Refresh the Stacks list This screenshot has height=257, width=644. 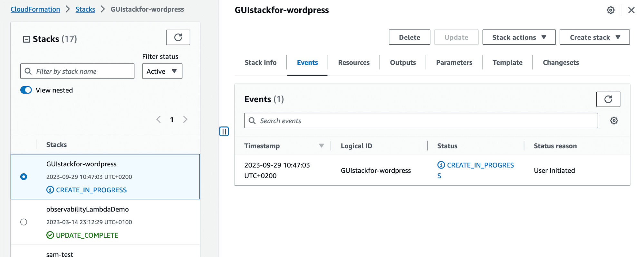coord(178,37)
